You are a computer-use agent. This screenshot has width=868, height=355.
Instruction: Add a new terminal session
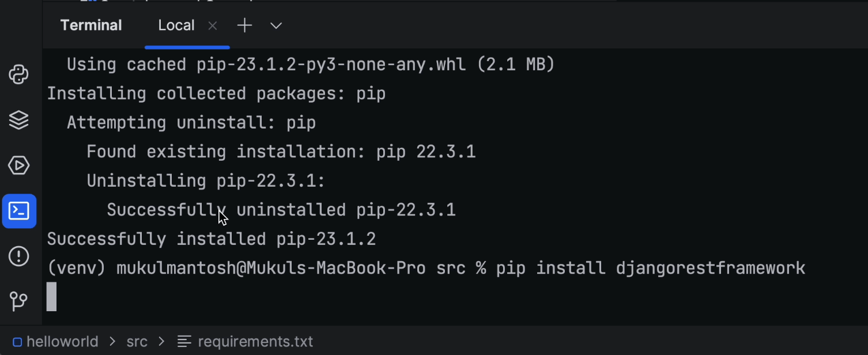(x=245, y=25)
